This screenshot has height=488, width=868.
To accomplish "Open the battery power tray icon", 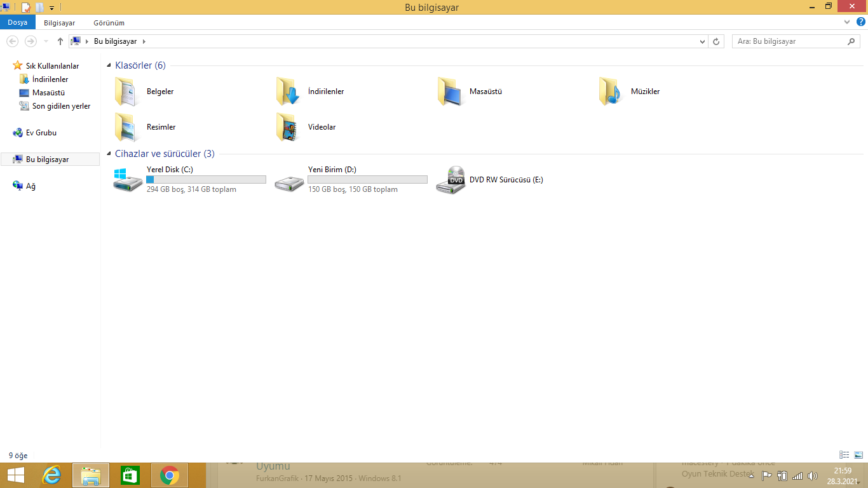I will (782, 475).
